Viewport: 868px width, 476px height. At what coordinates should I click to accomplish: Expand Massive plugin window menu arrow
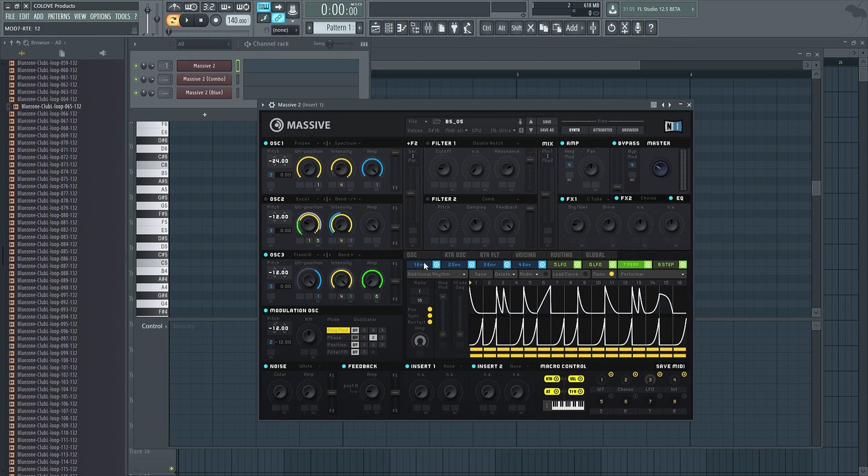[x=263, y=104]
